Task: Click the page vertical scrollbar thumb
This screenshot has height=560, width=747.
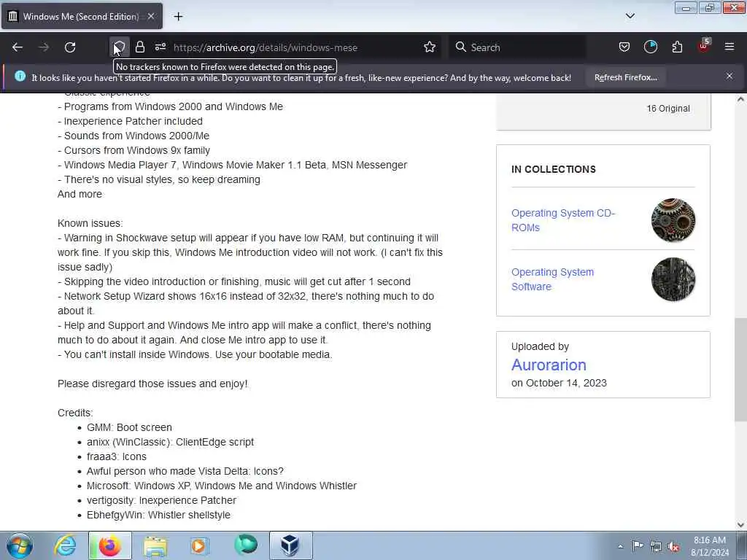Action: point(740,369)
